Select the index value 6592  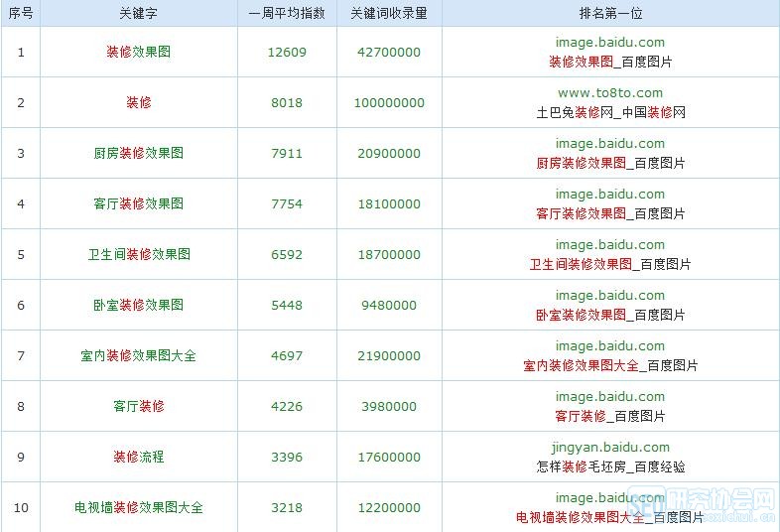click(287, 255)
